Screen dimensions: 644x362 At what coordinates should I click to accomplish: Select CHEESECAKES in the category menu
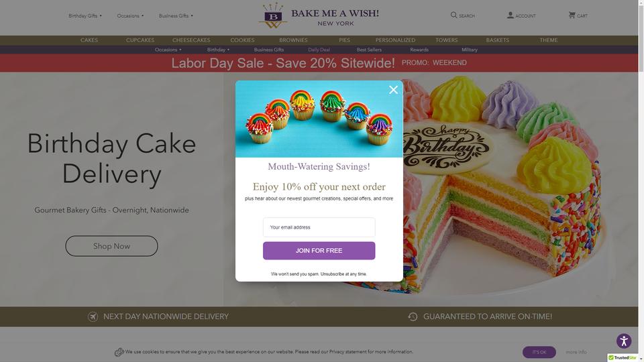[x=191, y=40]
